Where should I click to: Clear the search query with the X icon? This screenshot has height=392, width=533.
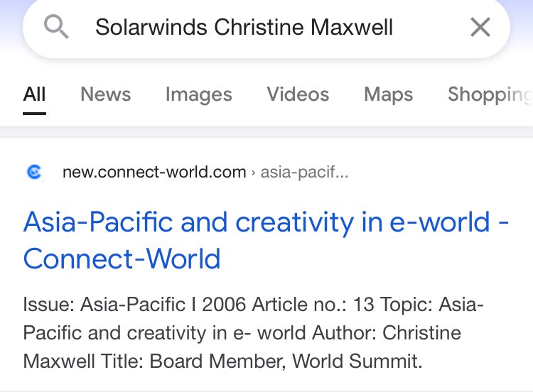[480, 27]
